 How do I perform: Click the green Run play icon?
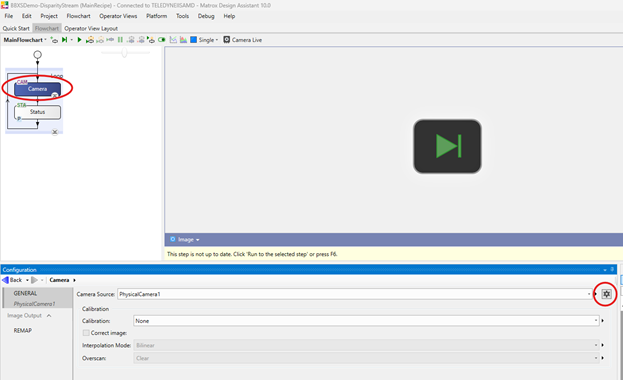pyautogui.click(x=79, y=40)
